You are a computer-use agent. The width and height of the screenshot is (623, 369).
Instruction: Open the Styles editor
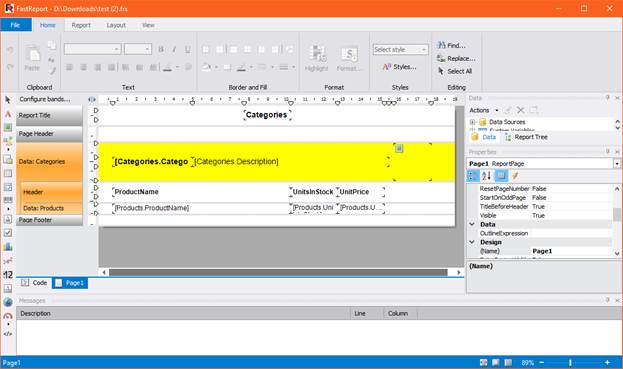tap(399, 67)
